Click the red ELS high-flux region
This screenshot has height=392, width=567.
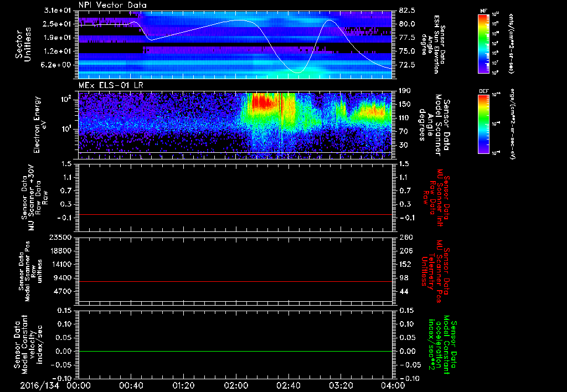point(263,102)
